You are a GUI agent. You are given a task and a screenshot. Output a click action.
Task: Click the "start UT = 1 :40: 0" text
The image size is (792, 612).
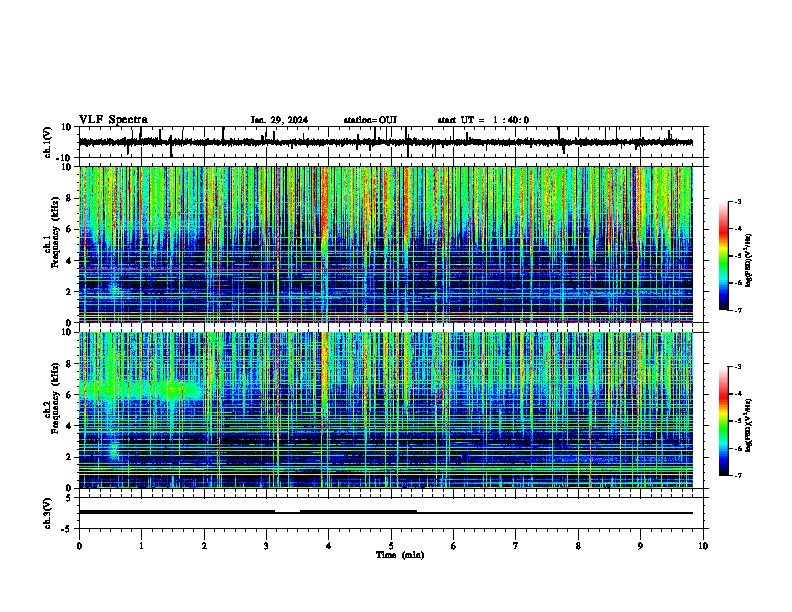coord(483,120)
